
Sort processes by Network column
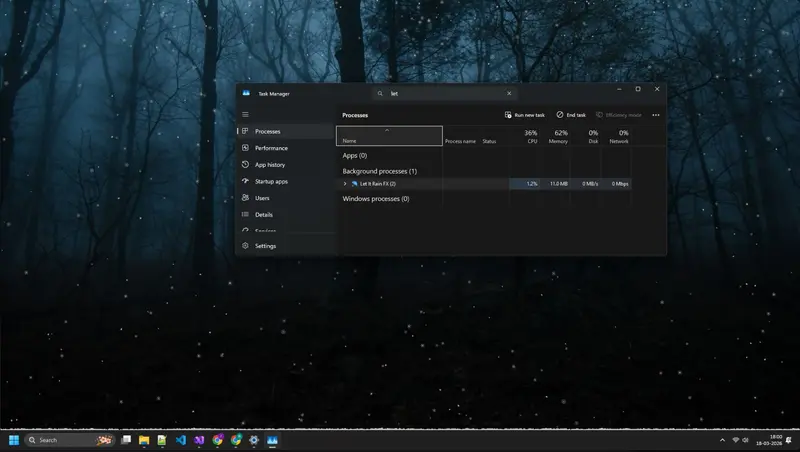[617, 136]
